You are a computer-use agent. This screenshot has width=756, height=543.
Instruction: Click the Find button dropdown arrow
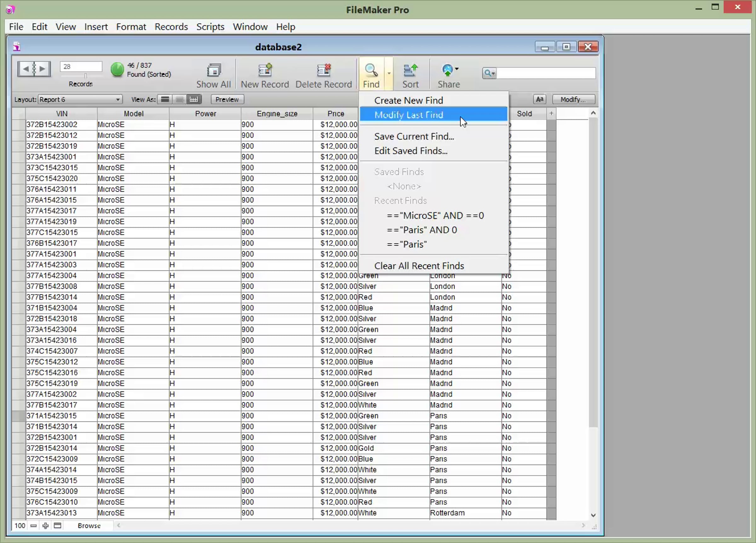point(389,73)
